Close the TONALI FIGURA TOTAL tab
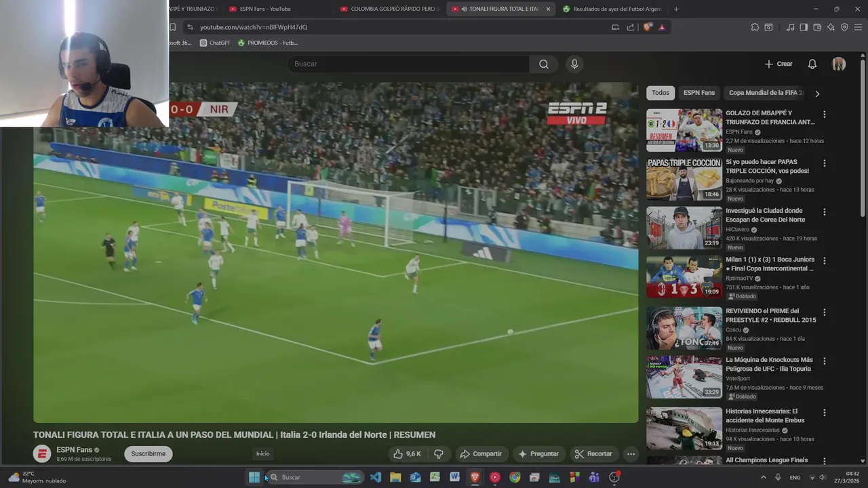Image resolution: width=868 pixels, height=488 pixels. pyautogui.click(x=548, y=9)
